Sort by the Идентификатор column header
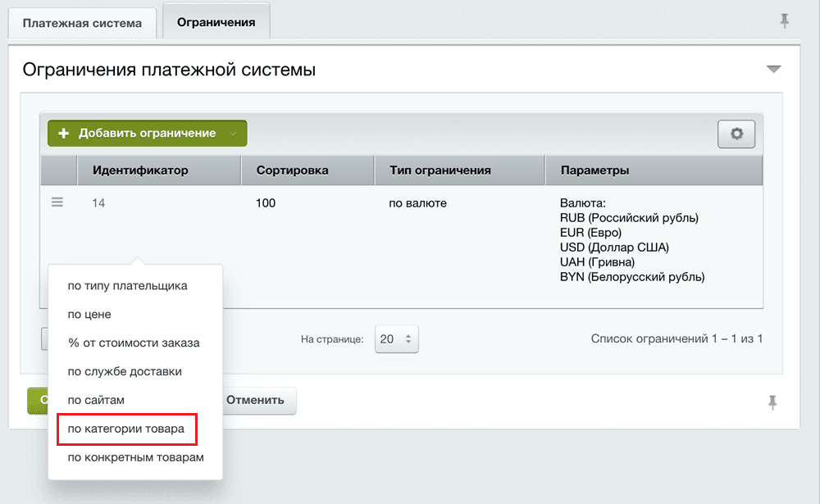The width and height of the screenshot is (820, 504). [x=140, y=170]
